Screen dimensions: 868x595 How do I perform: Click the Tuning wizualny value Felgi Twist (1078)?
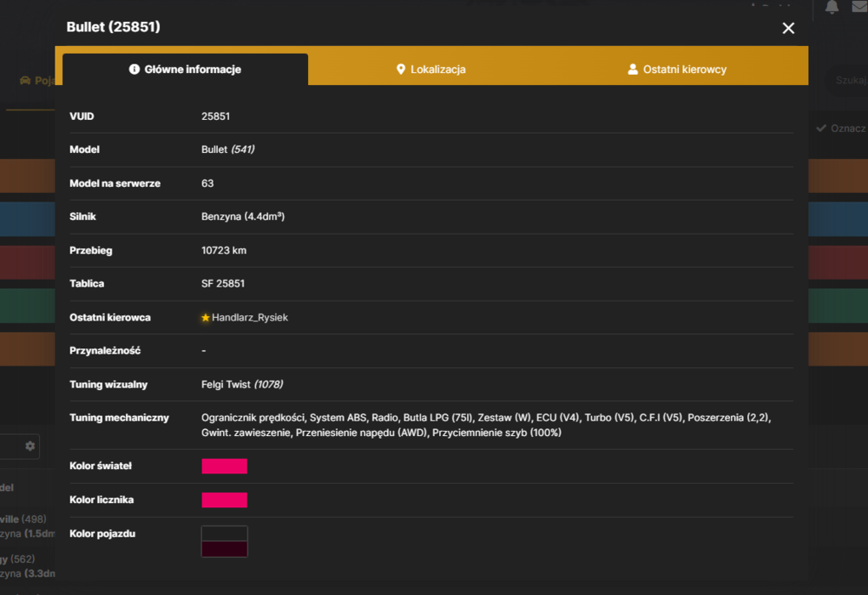pos(242,385)
